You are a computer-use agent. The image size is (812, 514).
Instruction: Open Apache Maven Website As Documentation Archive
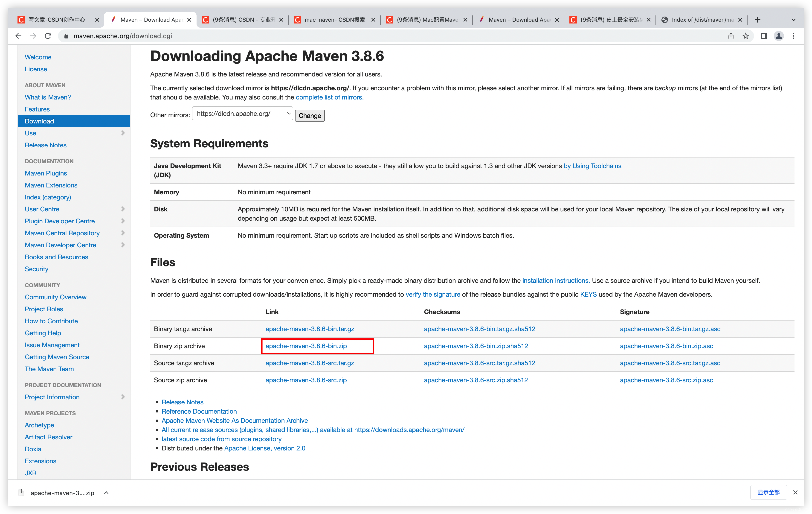[235, 421]
